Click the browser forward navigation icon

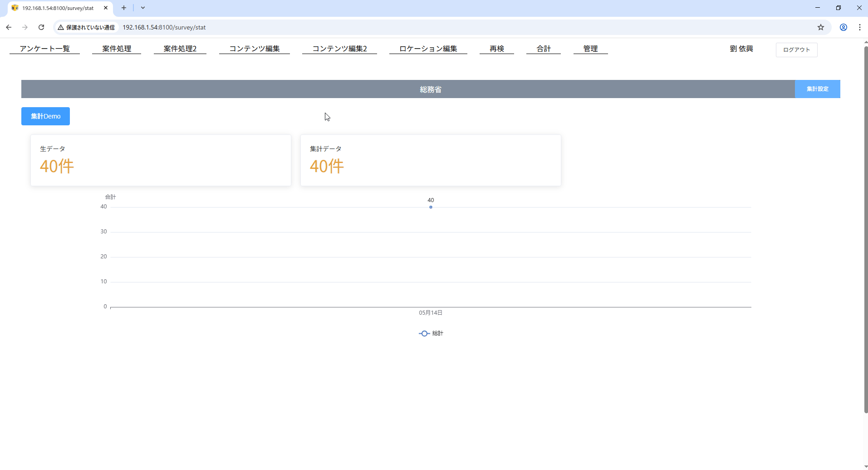25,27
